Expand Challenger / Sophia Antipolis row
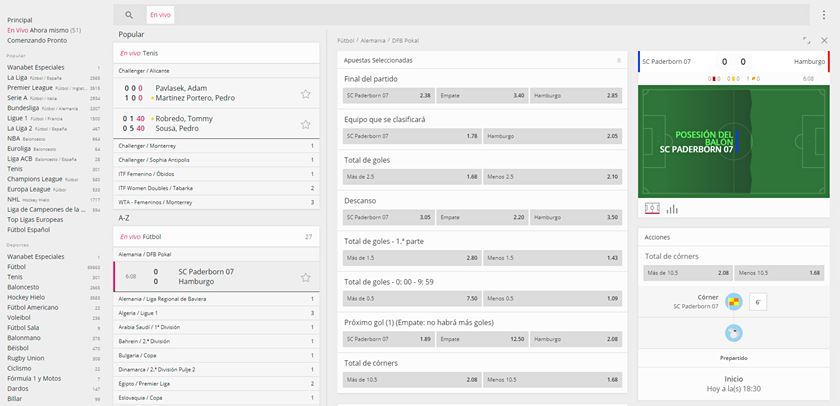The width and height of the screenshot is (840, 406). pyautogui.click(x=216, y=160)
